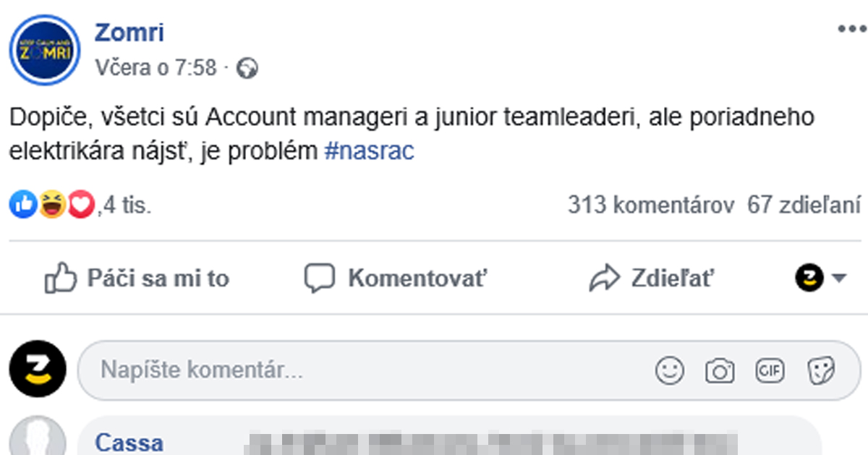The width and height of the screenshot is (868, 455).
Task: Open the reaction selector dropdown arrow
Action: click(841, 278)
